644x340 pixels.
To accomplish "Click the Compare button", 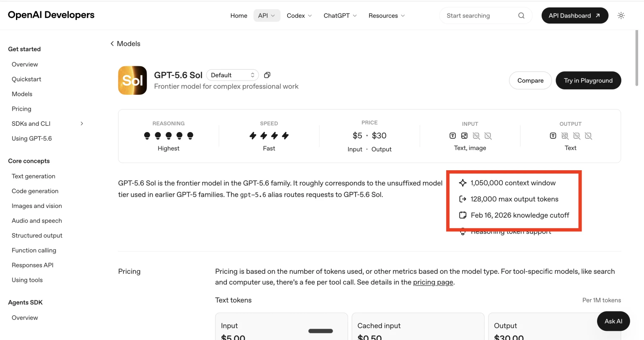I will (x=530, y=80).
